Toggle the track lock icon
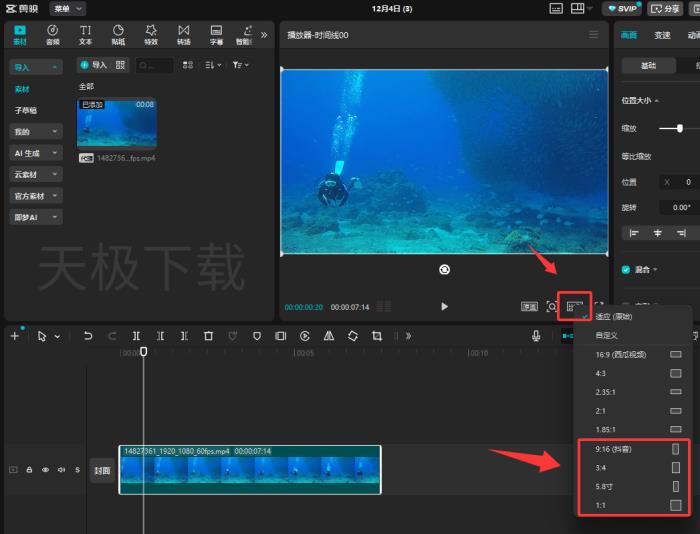 [29, 470]
